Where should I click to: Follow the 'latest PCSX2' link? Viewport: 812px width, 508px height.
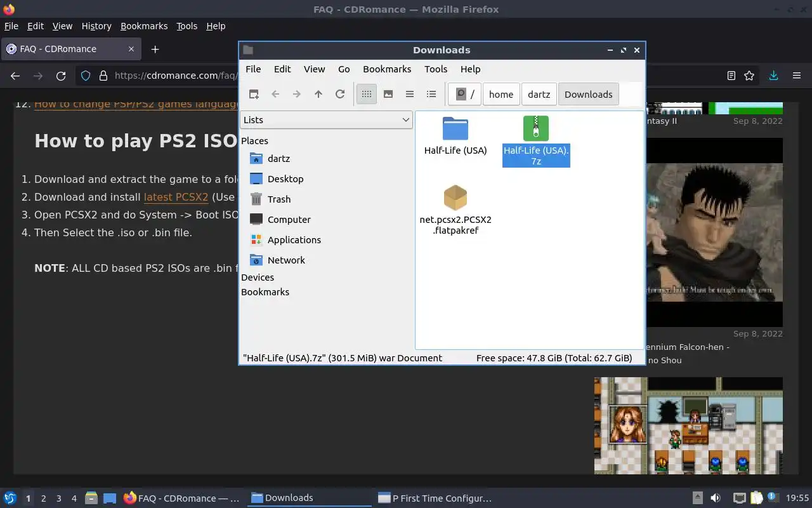tap(176, 197)
